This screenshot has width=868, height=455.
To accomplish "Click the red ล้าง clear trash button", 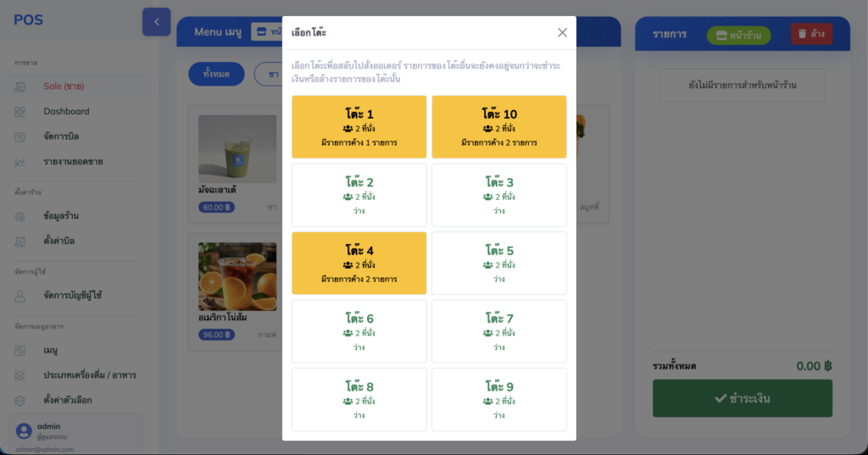I will click(811, 34).
